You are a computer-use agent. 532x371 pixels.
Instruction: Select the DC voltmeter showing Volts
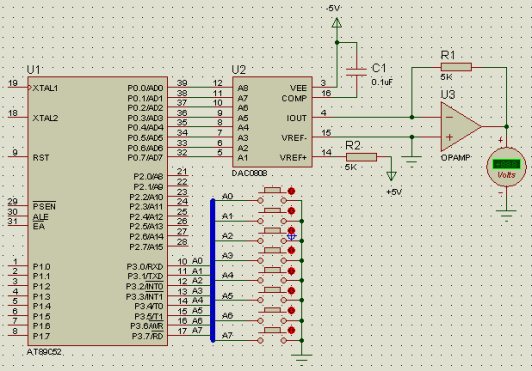pos(506,167)
